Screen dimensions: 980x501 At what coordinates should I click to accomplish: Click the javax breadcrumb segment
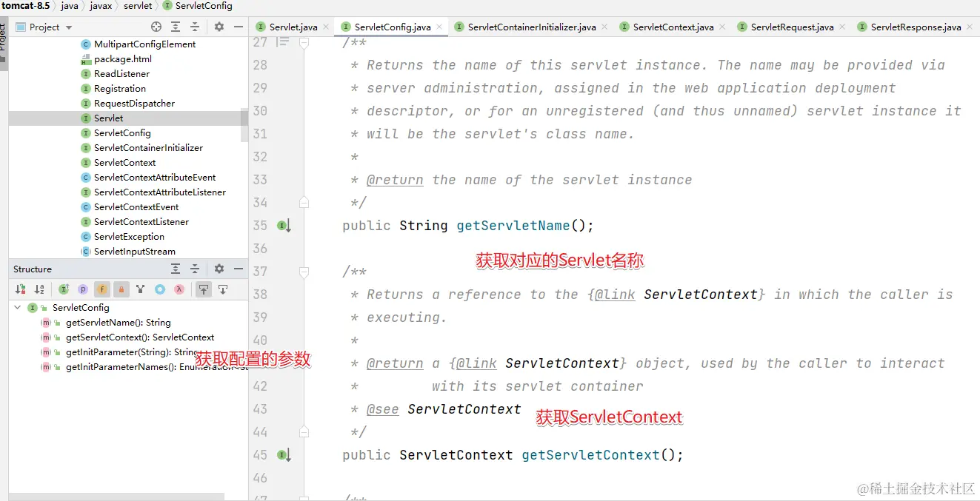(x=101, y=6)
